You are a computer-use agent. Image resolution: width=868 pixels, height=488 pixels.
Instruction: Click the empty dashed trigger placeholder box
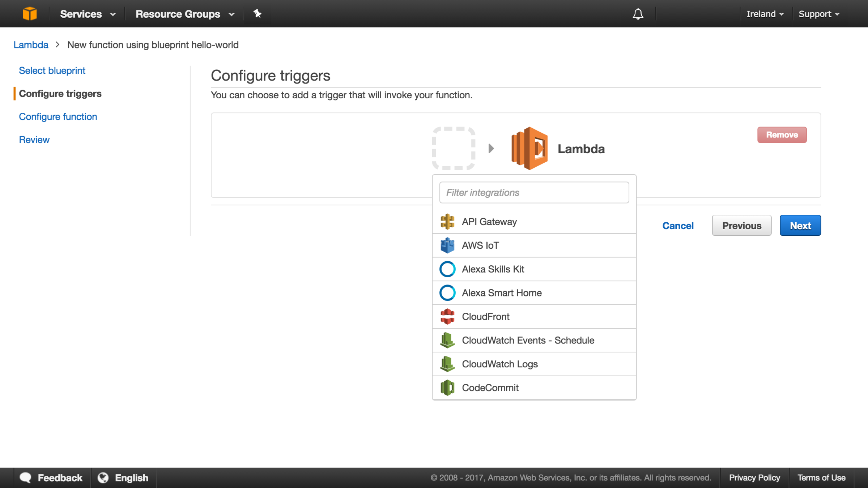coord(454,148)
